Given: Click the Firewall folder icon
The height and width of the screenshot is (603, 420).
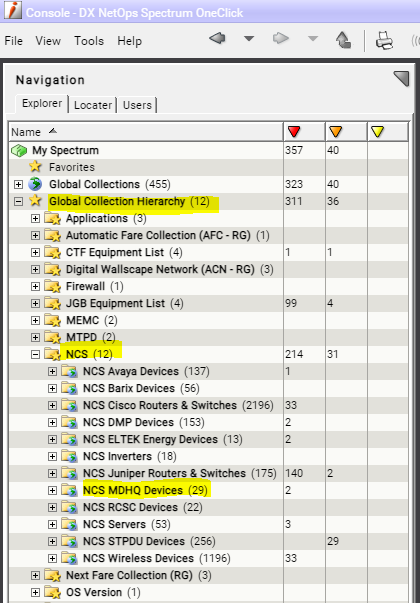Looking at the screenshot, I should pos(52,287).
